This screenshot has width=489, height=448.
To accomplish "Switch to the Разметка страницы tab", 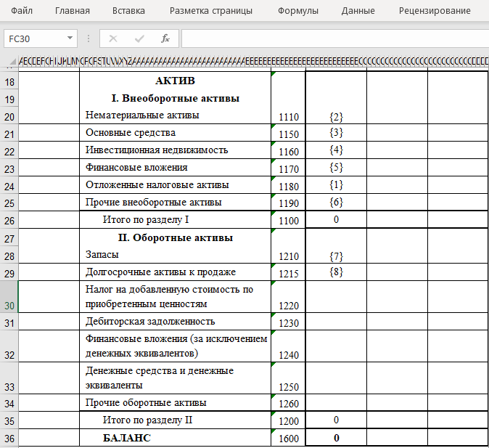I will (x=211, y=11).
